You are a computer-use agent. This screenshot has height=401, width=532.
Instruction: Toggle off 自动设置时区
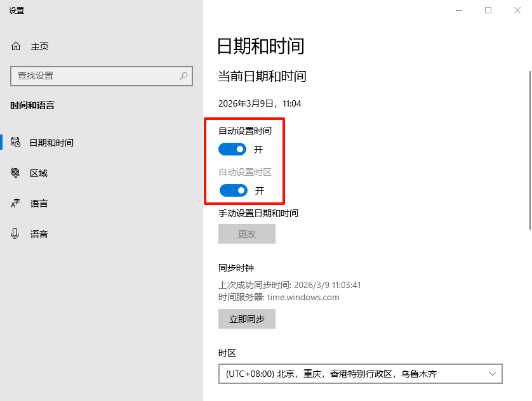tap(232, 190)
